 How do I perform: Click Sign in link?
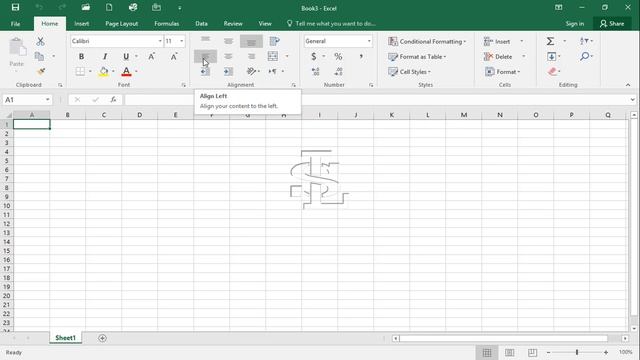(x=575, y=24)
